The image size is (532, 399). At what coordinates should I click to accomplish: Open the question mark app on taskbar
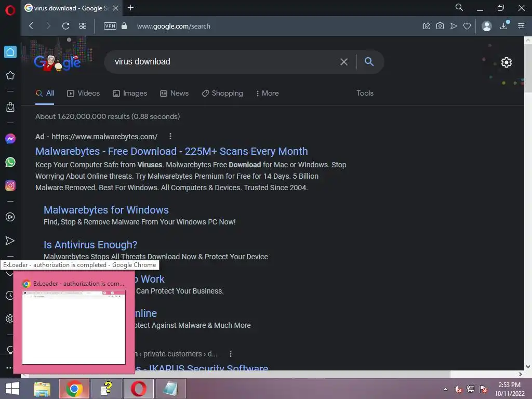(x=107, y=389)
